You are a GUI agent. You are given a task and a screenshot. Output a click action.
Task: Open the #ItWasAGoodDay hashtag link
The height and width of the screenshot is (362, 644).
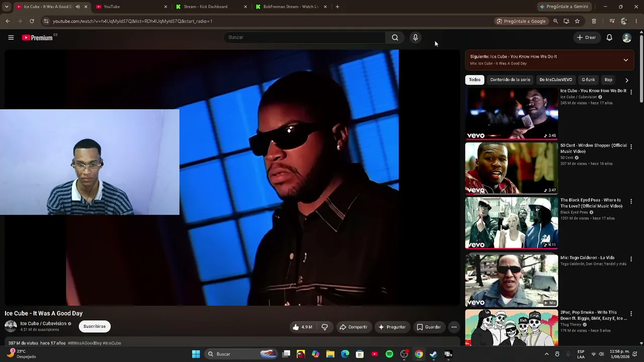85,343
